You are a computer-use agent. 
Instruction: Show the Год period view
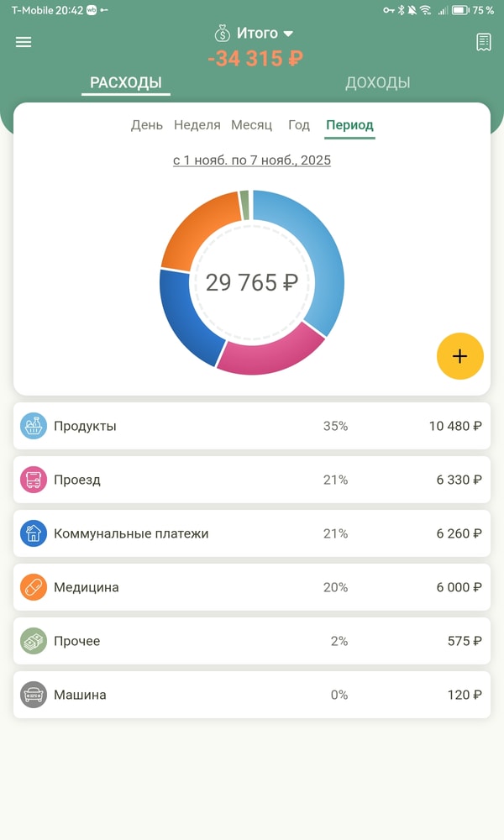[x=299, y=125]
